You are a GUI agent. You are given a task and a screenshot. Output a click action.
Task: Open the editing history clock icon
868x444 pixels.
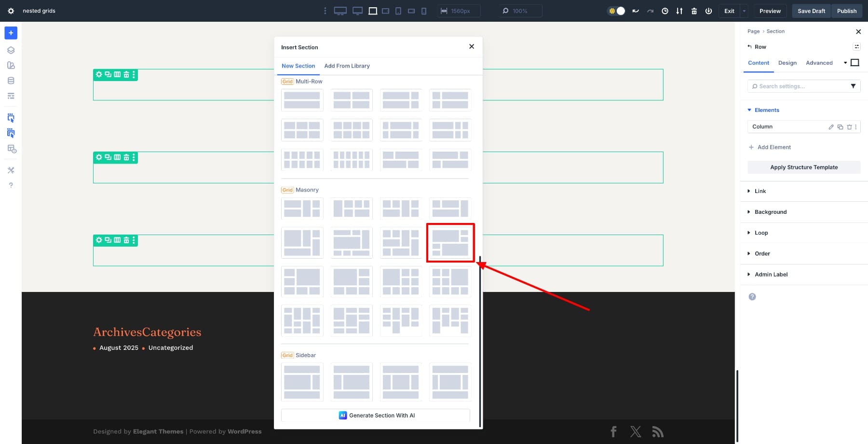(665, 11)
